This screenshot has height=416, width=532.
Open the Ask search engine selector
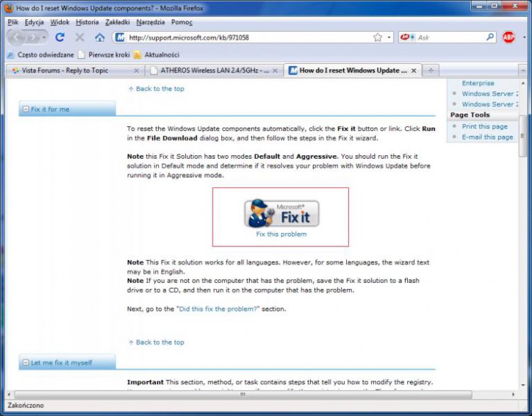pyautogui.click(x=407, y=38)
